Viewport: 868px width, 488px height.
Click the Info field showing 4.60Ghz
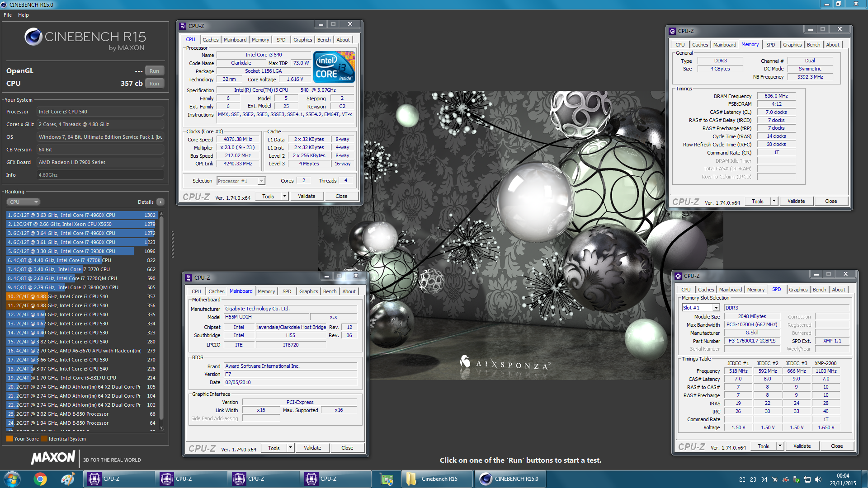tap(100, 175)
